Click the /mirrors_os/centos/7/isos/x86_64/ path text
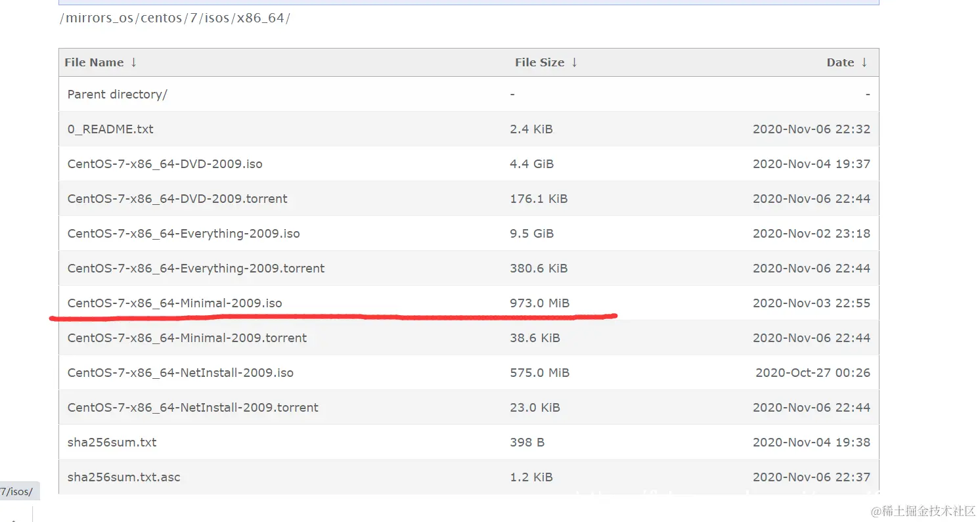This screenshot has width=980, height=522. click(x=175, y=18)
